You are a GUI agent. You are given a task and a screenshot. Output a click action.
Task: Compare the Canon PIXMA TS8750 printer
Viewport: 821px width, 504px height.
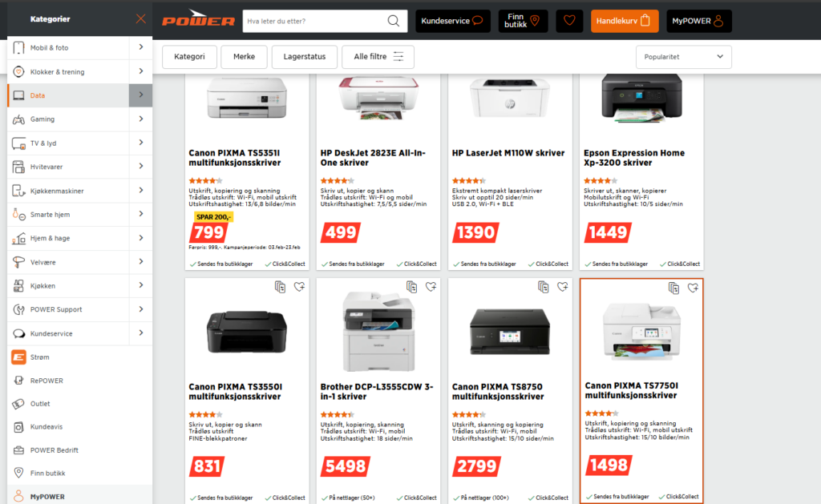[x=544, y=287]
